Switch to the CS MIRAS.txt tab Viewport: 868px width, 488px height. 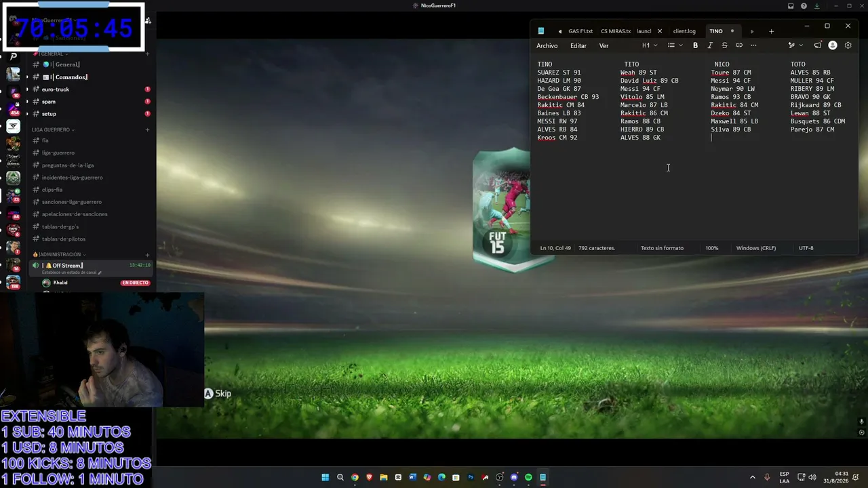pyautogui.click(x=616, y=31)
